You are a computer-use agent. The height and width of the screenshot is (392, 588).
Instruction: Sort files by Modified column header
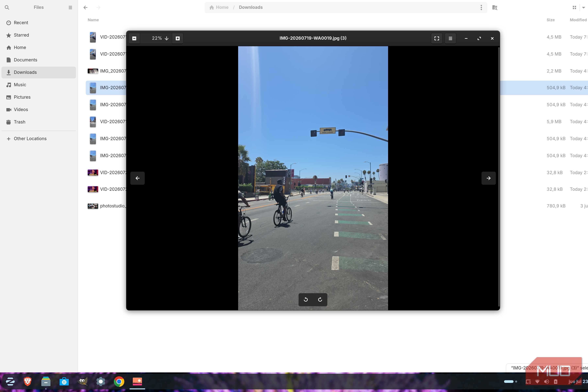[578, 20]
